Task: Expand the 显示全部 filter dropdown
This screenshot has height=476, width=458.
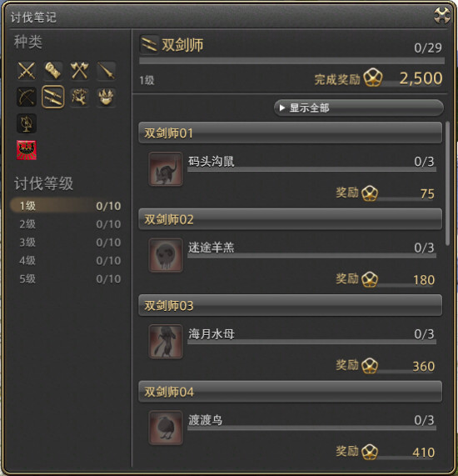Action: pos(359,108)
